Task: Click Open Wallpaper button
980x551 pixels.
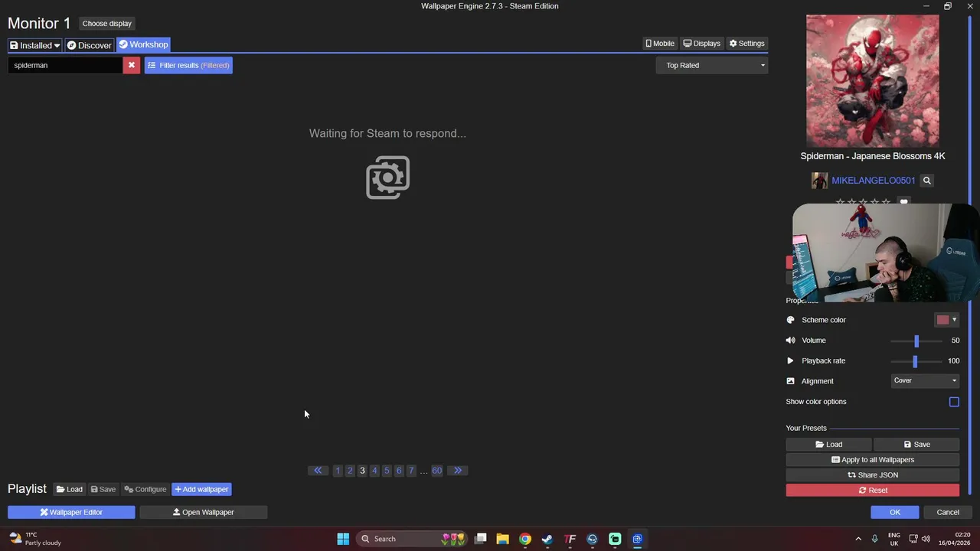Action: (204, 512)
